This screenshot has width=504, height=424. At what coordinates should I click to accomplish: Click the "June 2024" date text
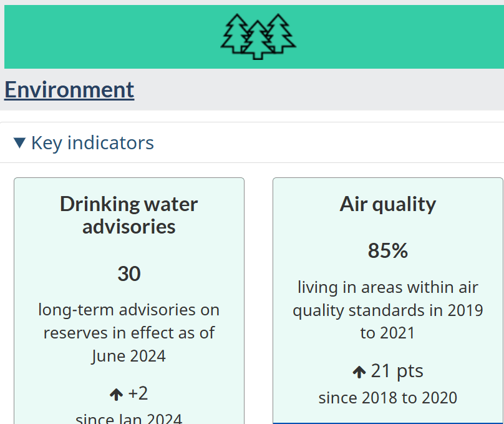point(128,357)
